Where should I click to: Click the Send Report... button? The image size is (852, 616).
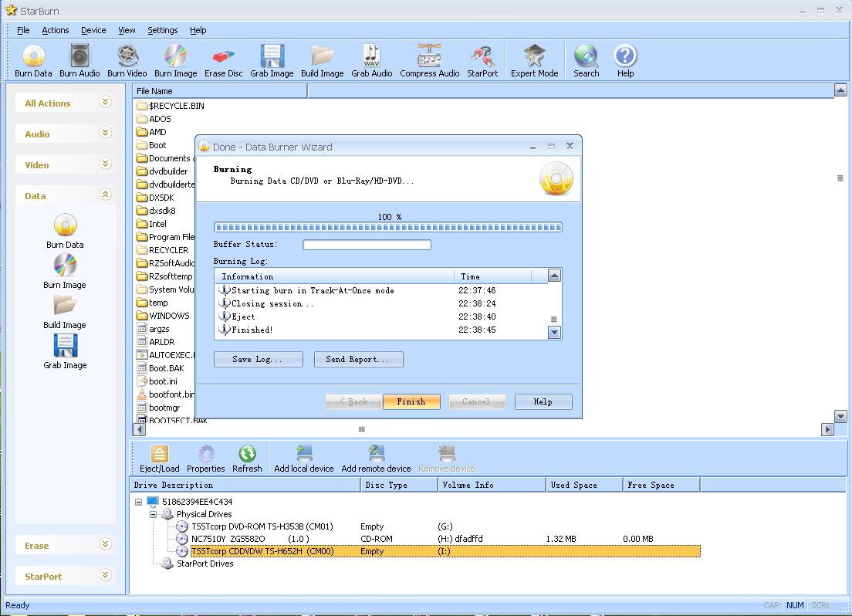point(359,360)
